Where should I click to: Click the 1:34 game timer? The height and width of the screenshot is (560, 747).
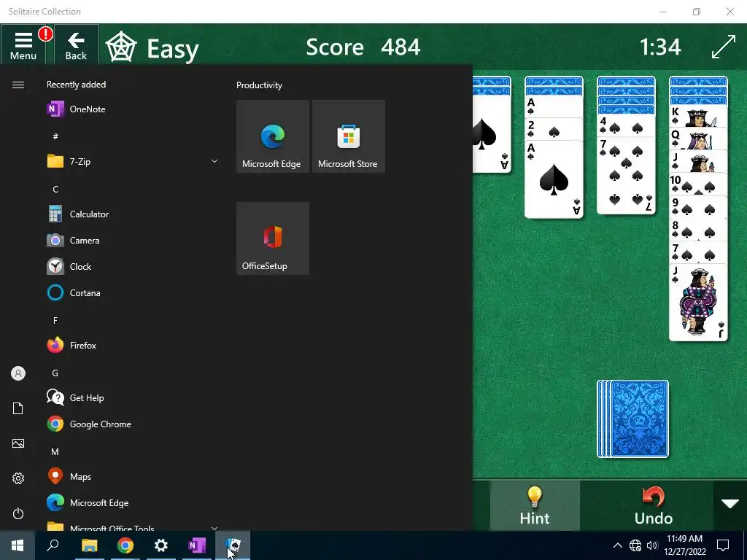(x=660, y=47)
